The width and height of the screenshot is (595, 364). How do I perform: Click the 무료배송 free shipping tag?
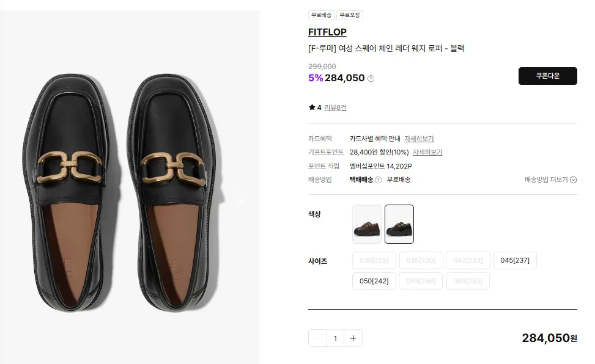tap(321, 15)
